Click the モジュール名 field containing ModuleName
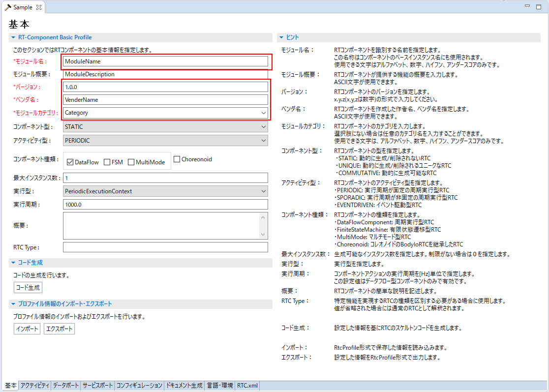The image size is (549, 392). pos(165,61)
